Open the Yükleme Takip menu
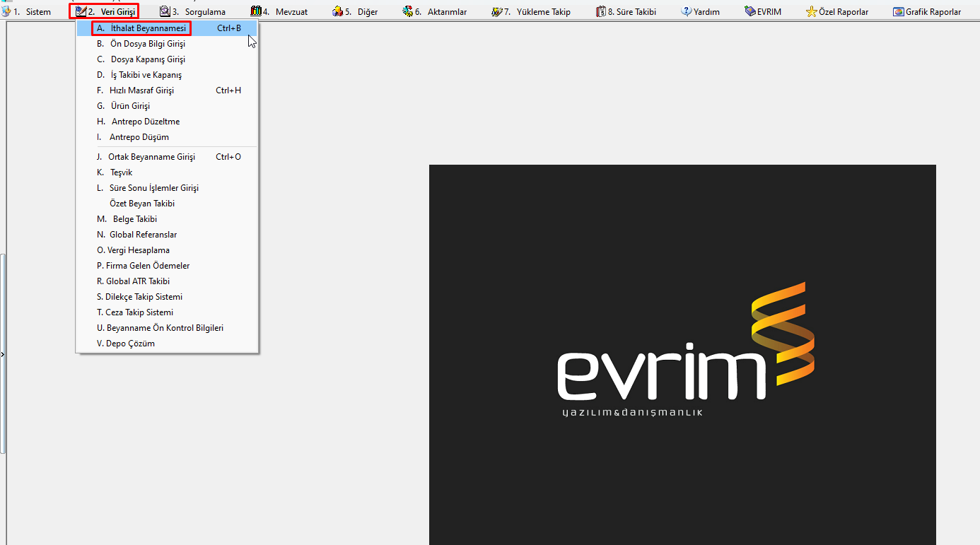980x545 pixels. click(537, 12)
